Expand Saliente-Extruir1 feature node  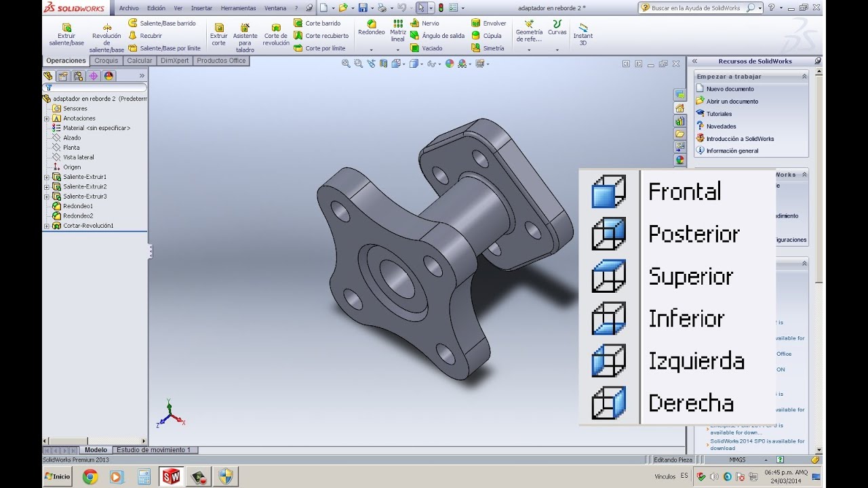point(47,177)
